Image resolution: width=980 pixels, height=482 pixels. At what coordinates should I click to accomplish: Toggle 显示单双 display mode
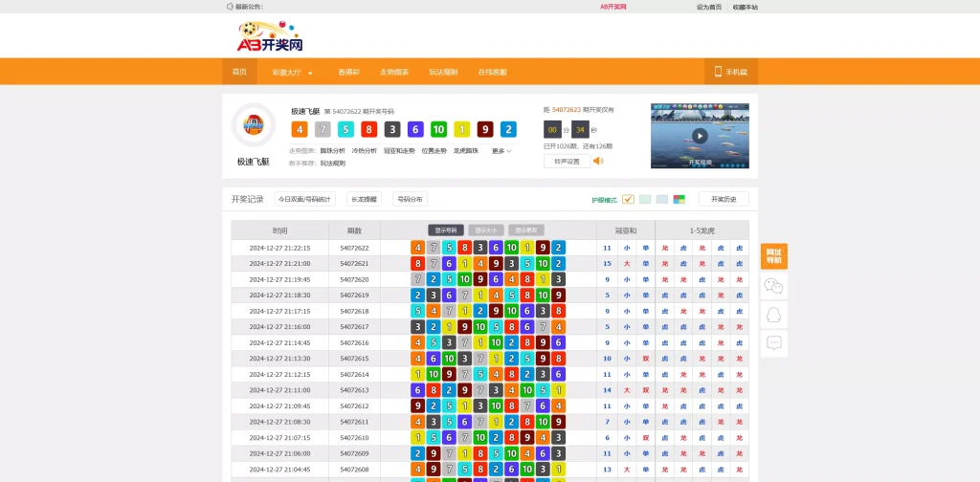526,230
